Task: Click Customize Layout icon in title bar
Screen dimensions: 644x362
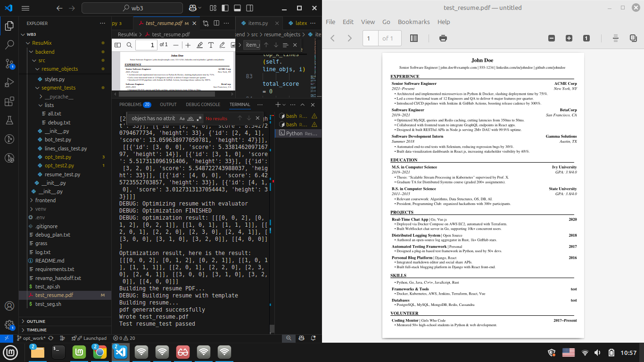Action: tap(213, 8)
